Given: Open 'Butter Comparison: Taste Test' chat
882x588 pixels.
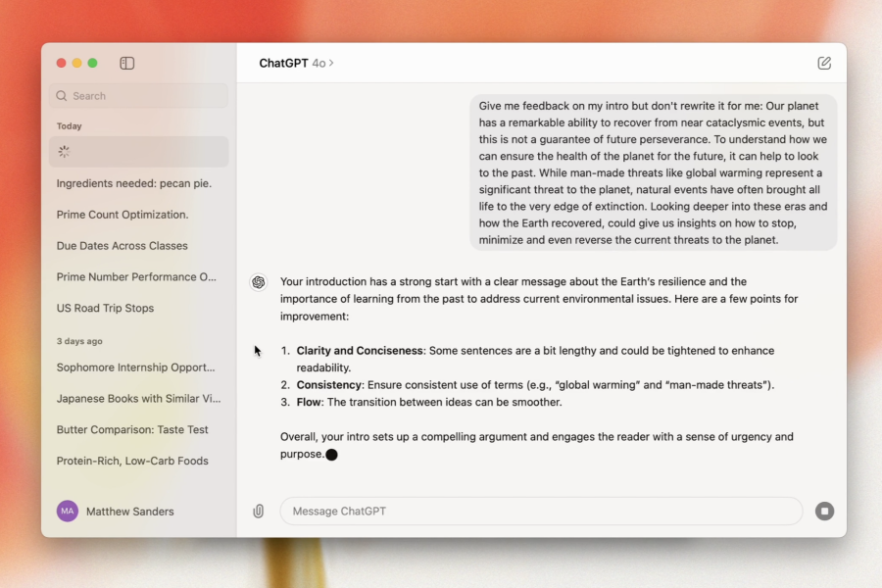Looking at the screenshot, I should click(132, 429).
